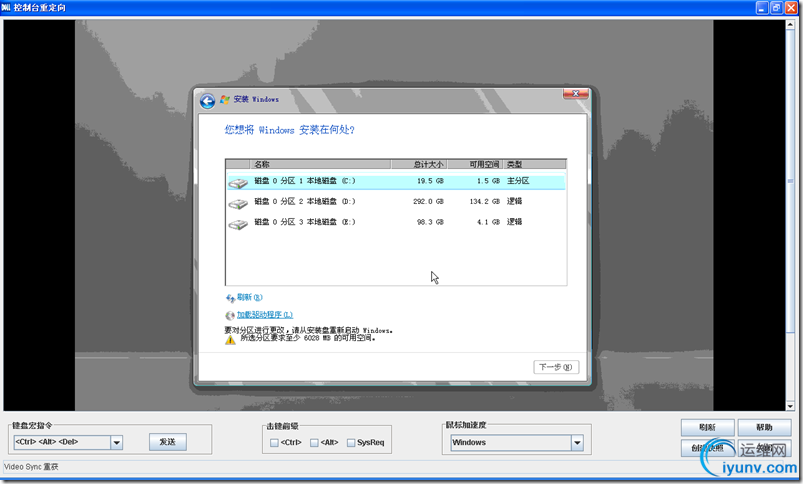
Task: Enable the SysReq key prefix checkbox
Action: click(x=351, y=443)
